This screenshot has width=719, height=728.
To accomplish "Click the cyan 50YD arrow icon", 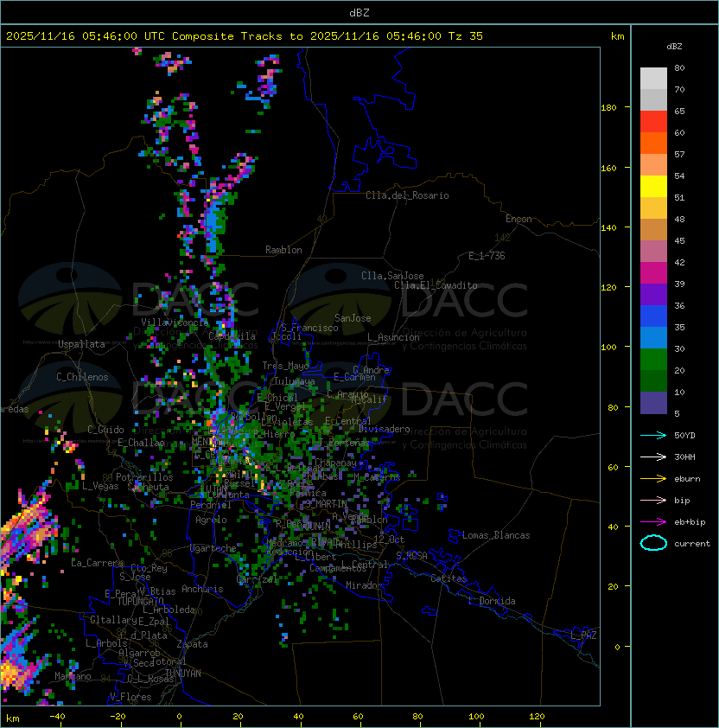I will [653, 435].
